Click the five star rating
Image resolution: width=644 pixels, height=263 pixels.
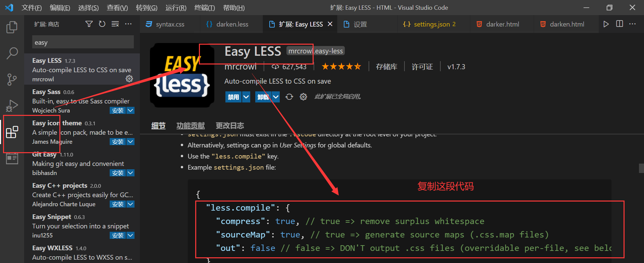pos(341,67)
